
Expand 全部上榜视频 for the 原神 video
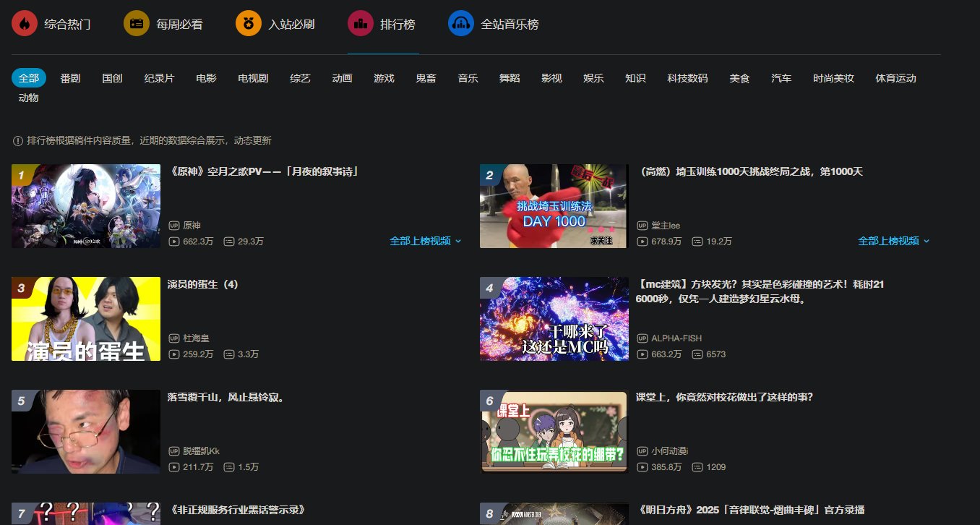426,241
